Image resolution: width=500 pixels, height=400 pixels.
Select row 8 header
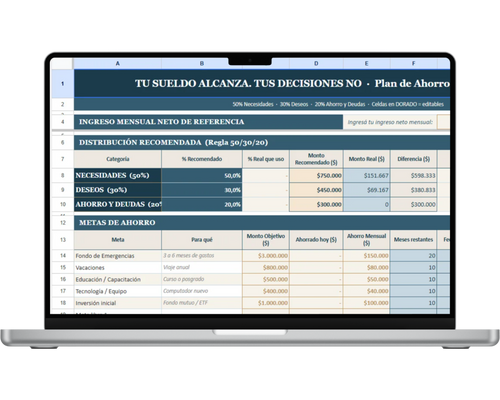62,175
